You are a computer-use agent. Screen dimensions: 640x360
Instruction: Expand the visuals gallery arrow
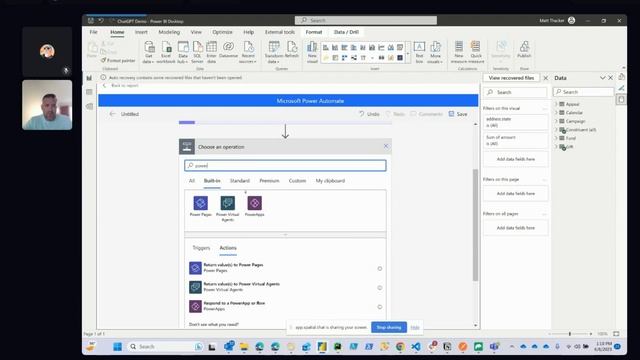(408, 53)
